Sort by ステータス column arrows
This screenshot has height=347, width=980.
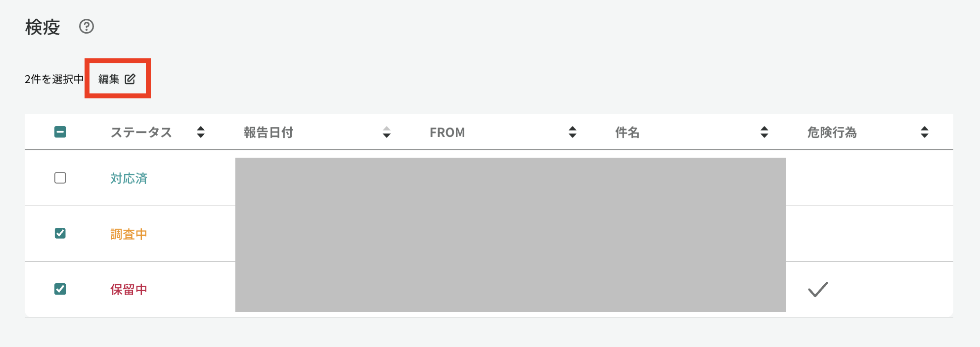201,132
